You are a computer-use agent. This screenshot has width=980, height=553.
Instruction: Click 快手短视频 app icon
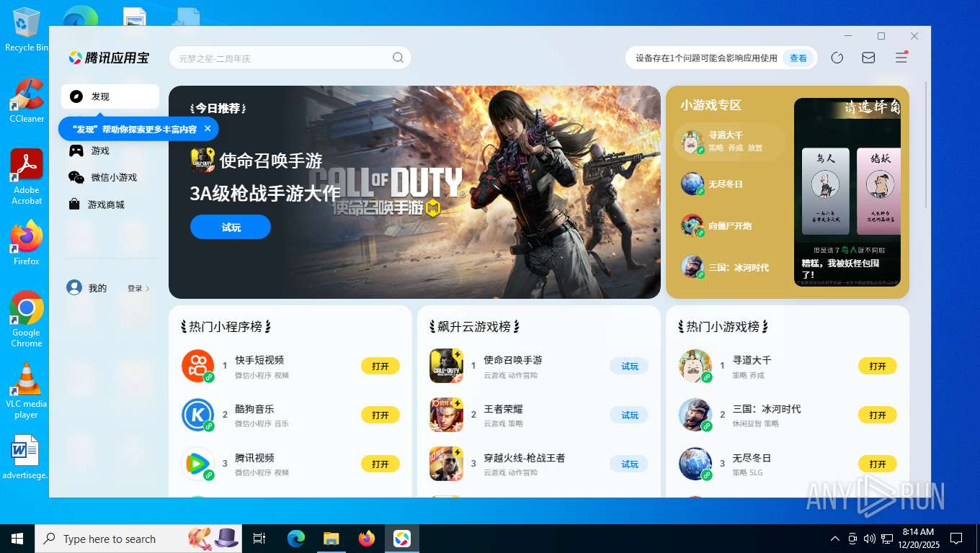(x=198, y=366)
